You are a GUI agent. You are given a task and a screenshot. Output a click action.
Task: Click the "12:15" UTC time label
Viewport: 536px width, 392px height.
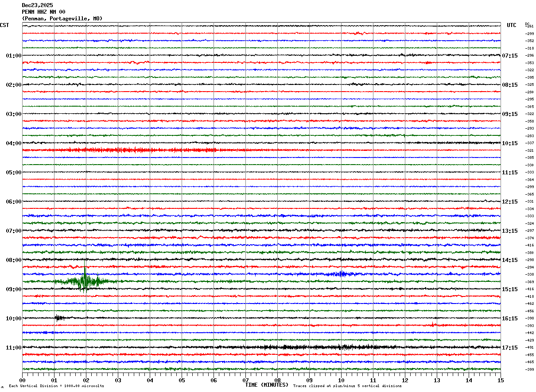(510, 202)
